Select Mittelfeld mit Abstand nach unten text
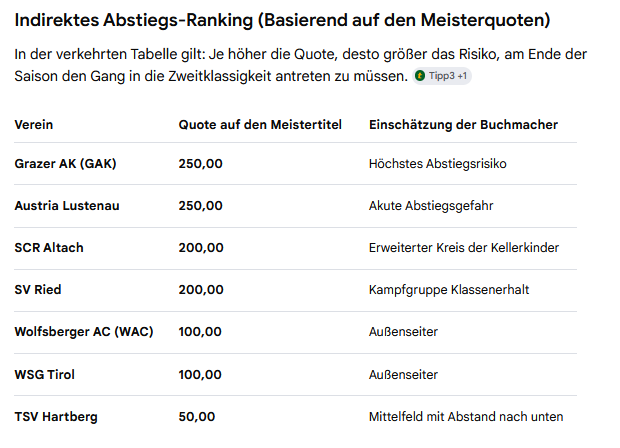The width and height of the screenshot is (620, 448). pos(466,417)
